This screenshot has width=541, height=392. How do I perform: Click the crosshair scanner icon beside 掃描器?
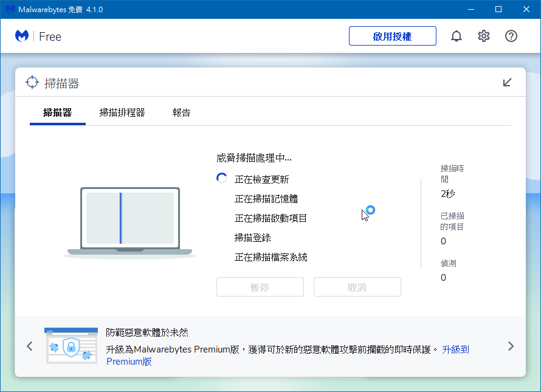31,82
